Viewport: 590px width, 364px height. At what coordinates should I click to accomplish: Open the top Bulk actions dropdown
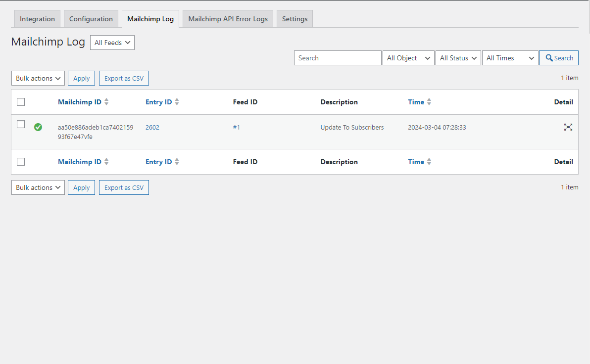click(38, 78)
